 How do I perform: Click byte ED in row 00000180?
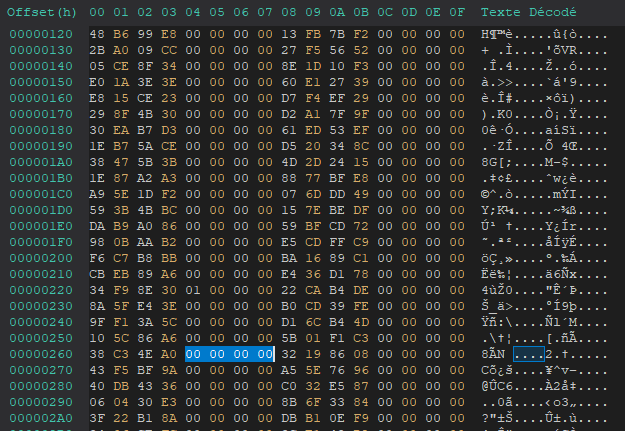click(313, 130)
